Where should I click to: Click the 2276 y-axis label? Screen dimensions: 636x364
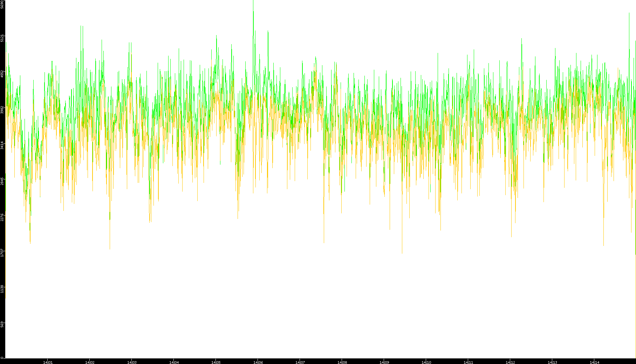click(x=2, y=217)
